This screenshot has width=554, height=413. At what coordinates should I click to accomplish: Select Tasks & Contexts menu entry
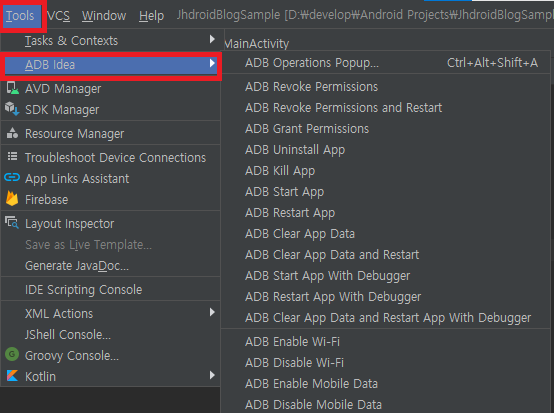click(111, 41)
